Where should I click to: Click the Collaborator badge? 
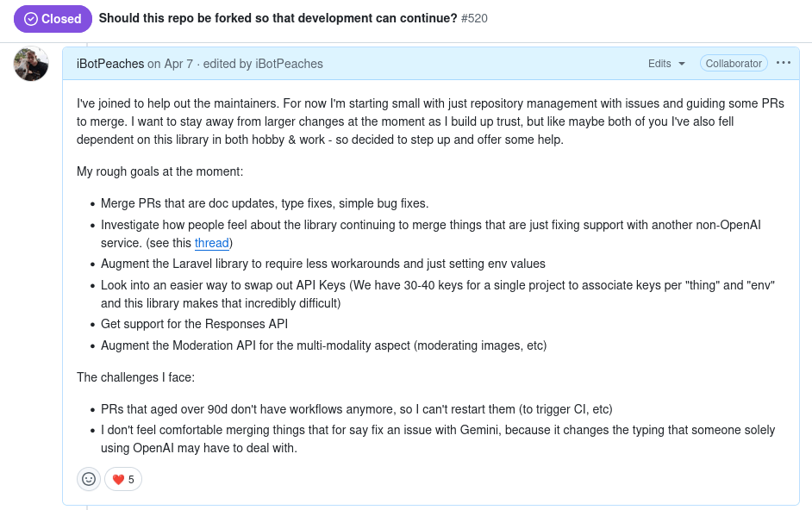(x=734, y=64)
